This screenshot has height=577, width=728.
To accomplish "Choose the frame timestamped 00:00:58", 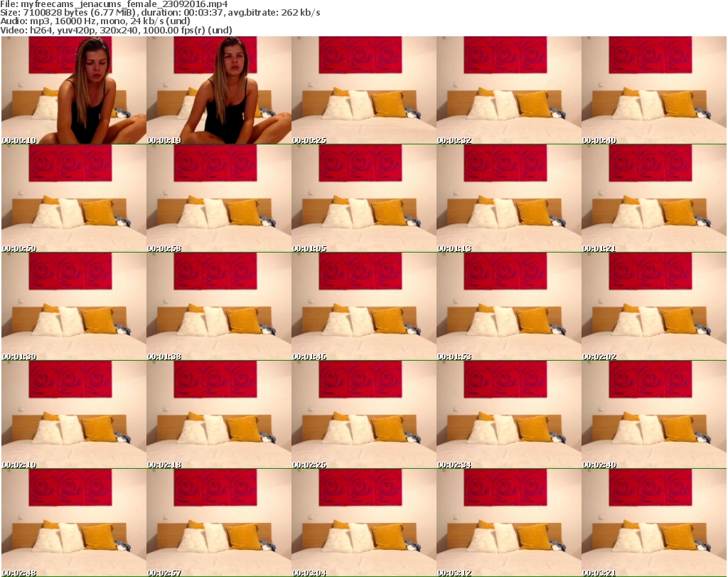I will point(219,198).
